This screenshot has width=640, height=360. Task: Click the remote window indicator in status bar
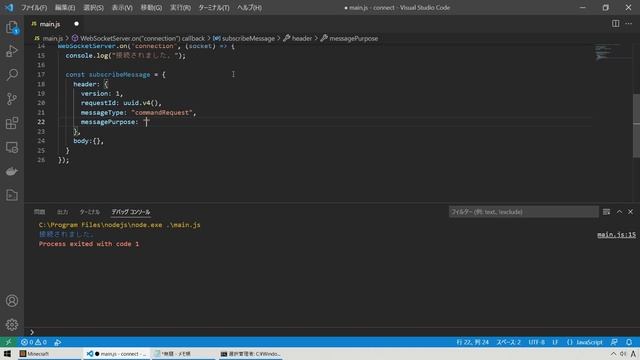8,342
